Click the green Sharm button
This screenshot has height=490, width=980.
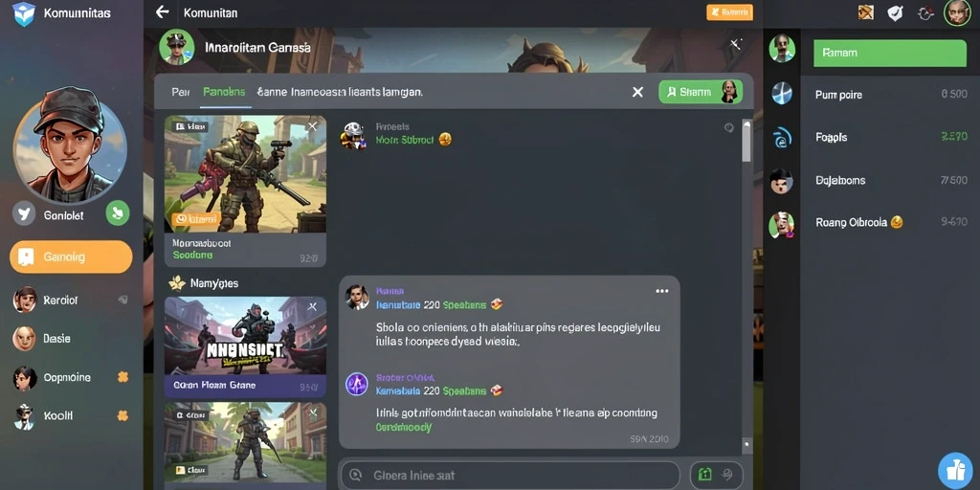click(701, 92)
